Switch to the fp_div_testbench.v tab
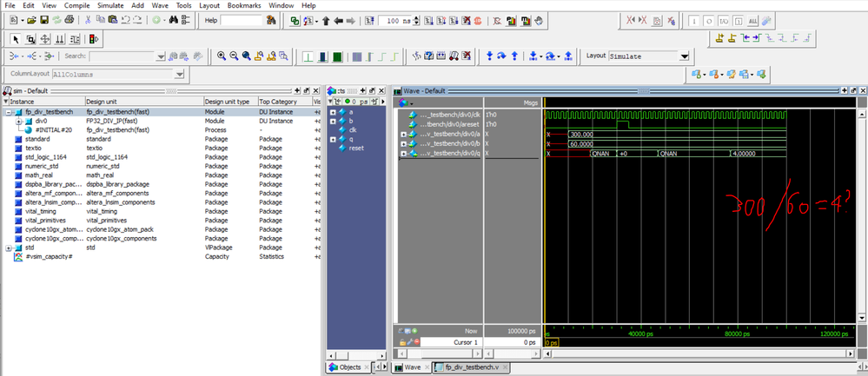 tap(473, 367)
